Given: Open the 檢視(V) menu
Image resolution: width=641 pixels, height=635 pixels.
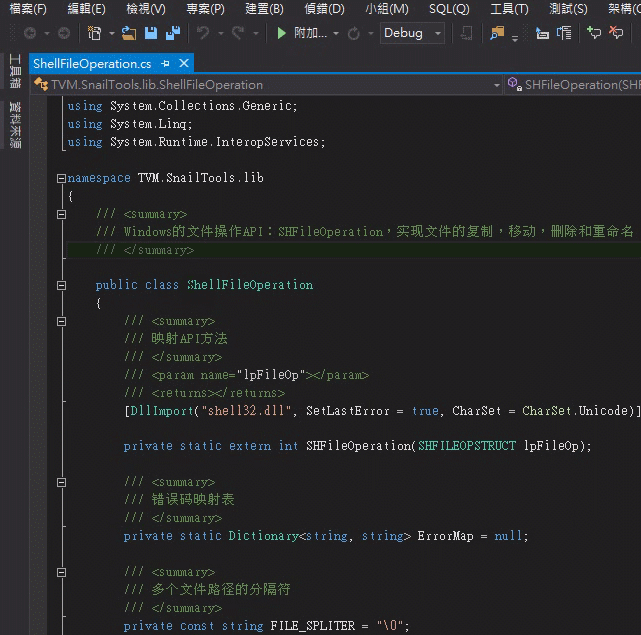Looking at the screenshot, I should [146, 9].
